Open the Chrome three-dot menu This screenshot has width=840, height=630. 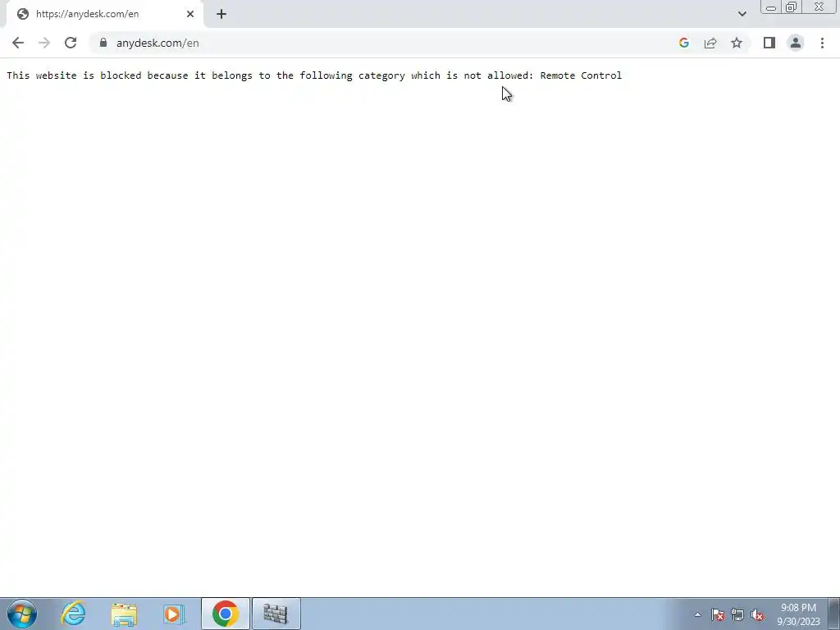822,43
